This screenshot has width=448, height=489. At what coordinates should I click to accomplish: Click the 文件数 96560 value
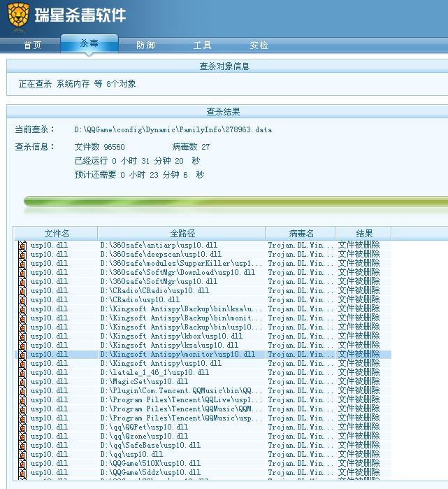(99, 147)
